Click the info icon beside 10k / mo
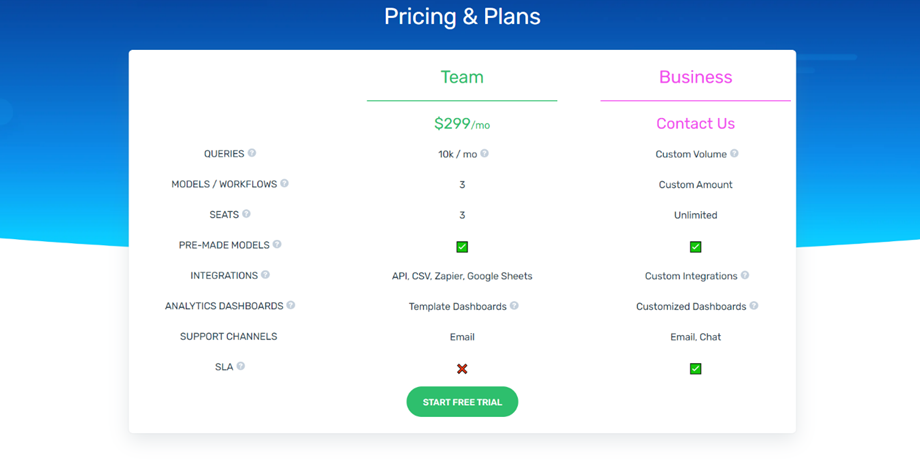Viewport: 920px width, 471px height. [x=485, y=154]
